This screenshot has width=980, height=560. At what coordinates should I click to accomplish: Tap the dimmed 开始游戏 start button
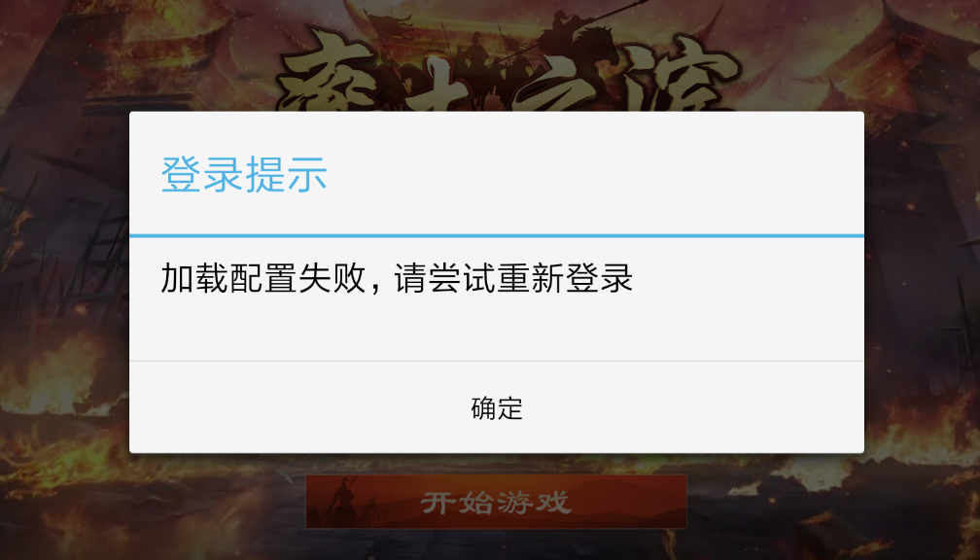point(496,502)
